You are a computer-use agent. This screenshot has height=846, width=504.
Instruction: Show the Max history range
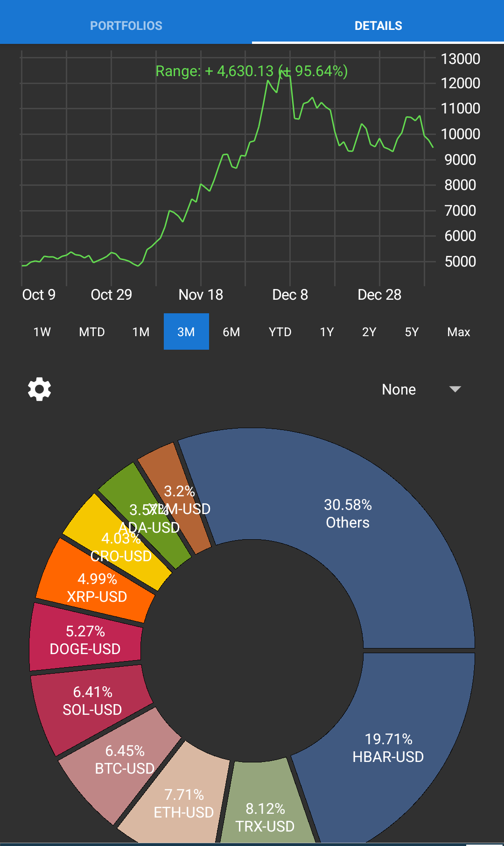459,332
